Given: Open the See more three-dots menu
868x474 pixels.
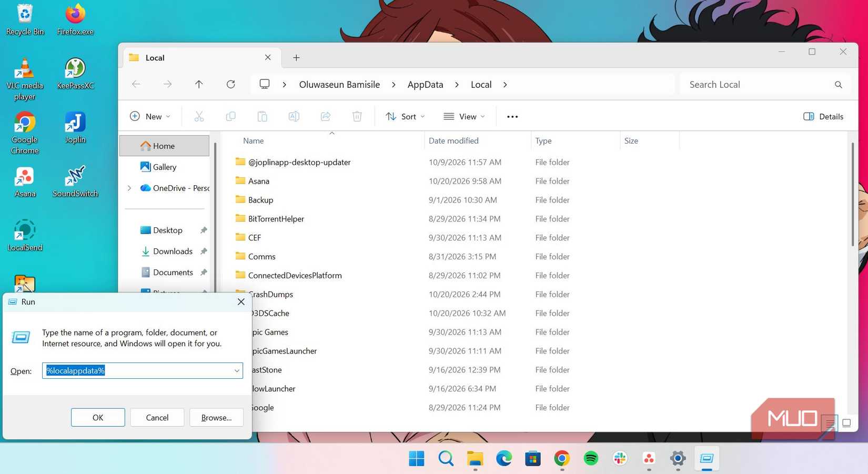Looking at the screenshot, I should 512,117.
